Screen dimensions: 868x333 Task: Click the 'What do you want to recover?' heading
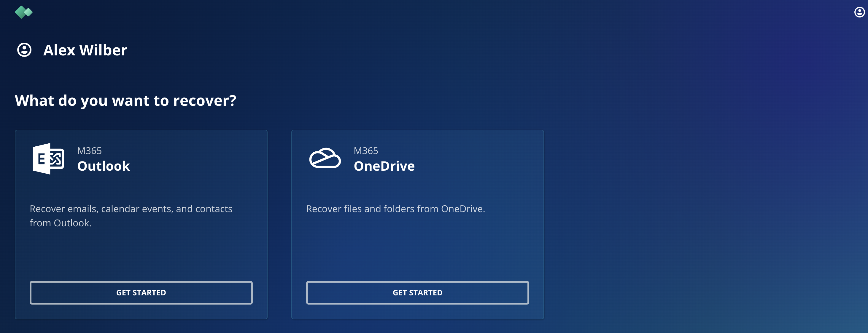(125, 100)
